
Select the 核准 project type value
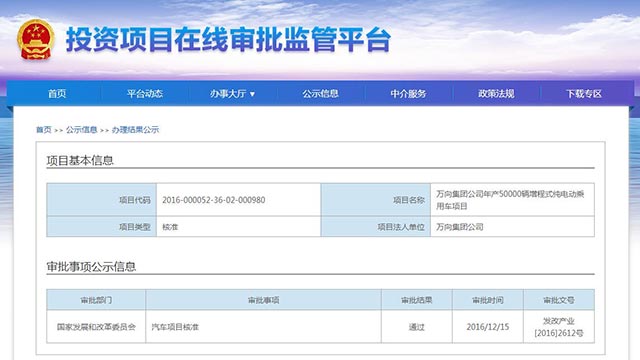(x=170, y=227)
